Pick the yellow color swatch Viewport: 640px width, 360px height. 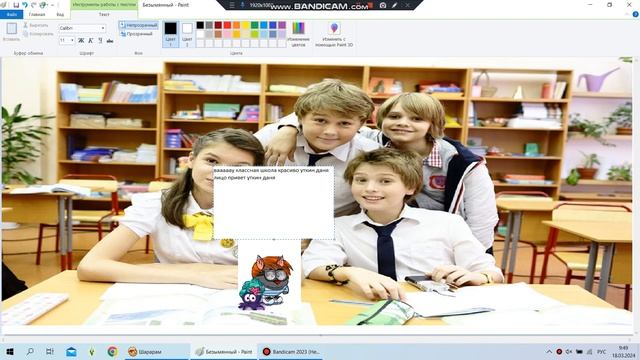point(246,25)
